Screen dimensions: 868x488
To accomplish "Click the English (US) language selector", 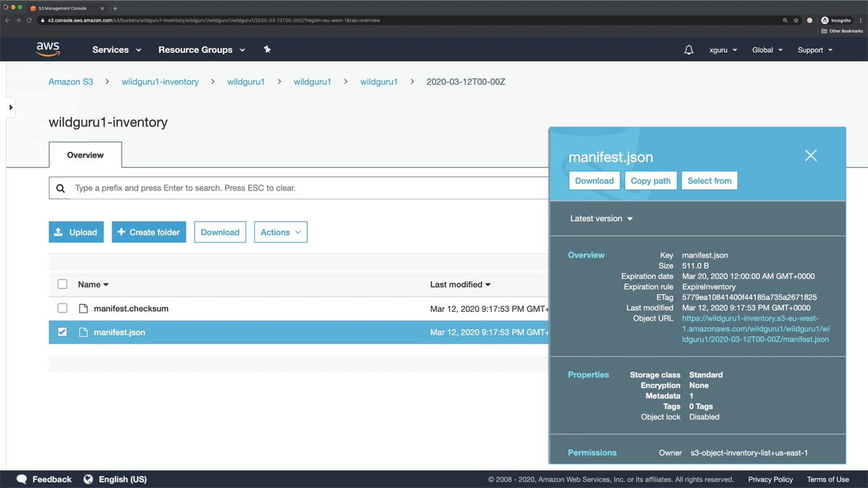I will pyautogui.click(x=123, y=479).
